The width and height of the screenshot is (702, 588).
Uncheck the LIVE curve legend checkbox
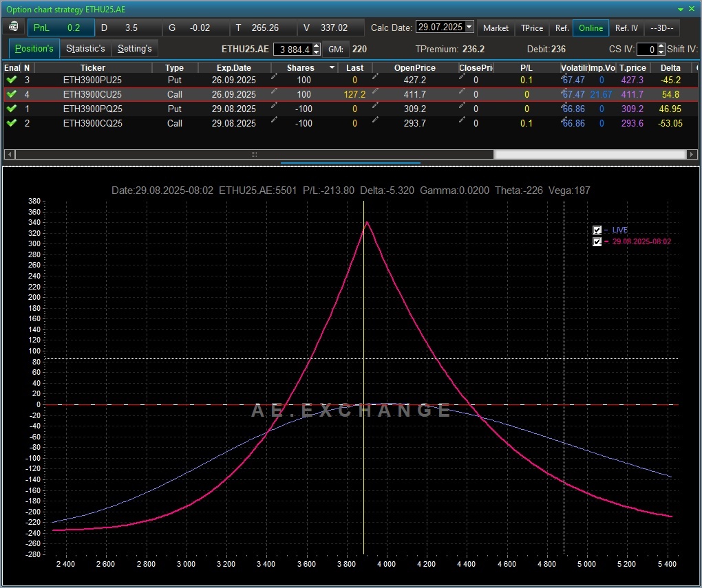coord(597,230)
